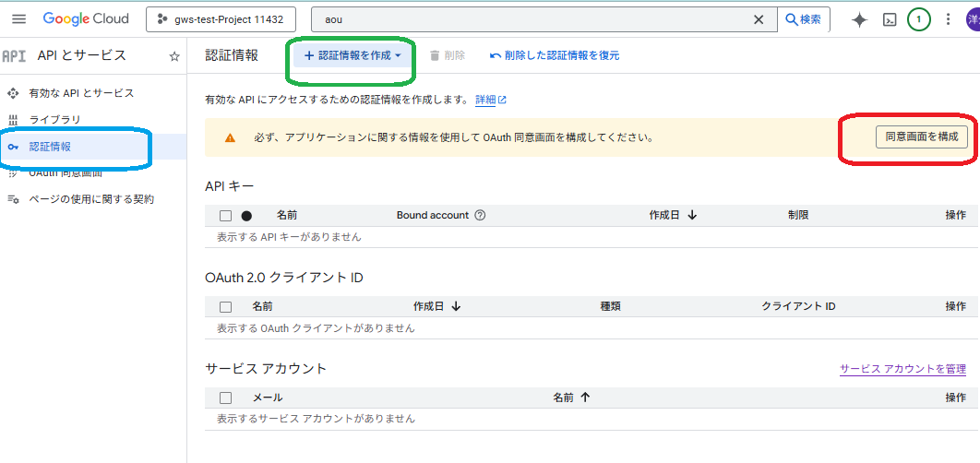Viewport: 980px width, 463px height.
Task: Select all API keys checkbox
Action: coord(226,216)
